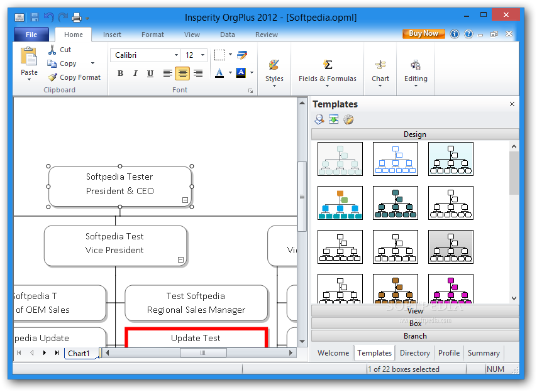Image resolution: width=537 pixels, height=392 pixels.
Task: Select align right text option
Action: click(198, 73)
